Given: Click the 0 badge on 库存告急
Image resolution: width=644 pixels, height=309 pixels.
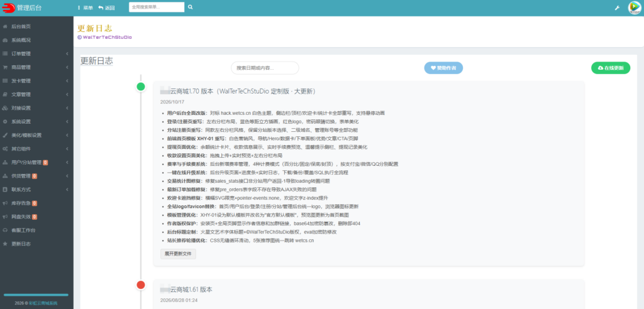Looking at the screenshot, I should (x=35, y=203).
